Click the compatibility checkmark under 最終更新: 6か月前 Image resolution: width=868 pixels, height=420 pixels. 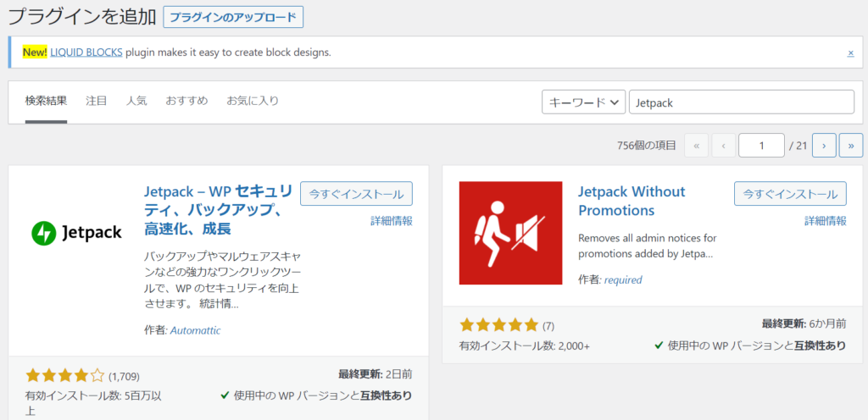click(x=659, y=345)
